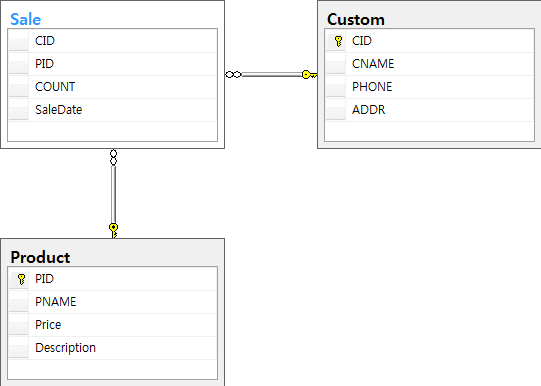
Task: Select the CNAME column in Custom table
Action: click(x=430, y=64)
